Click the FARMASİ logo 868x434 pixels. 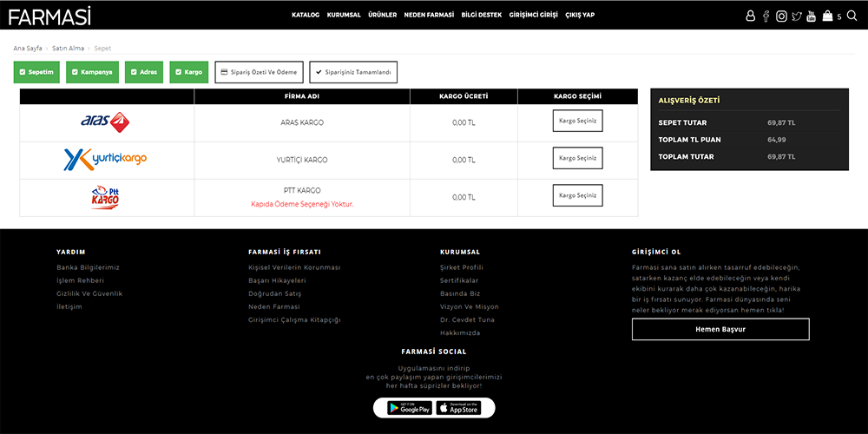pyautogui.click(x=49, y=16)
